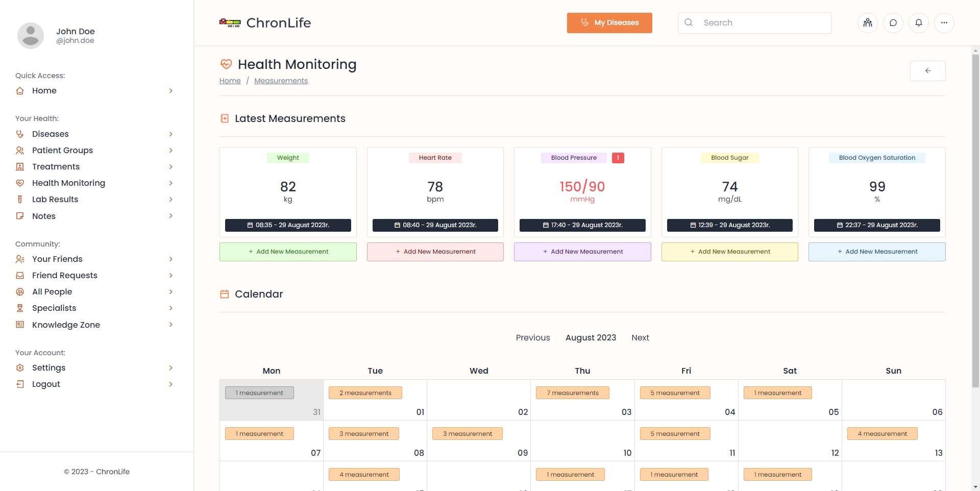The image size is (980, 491).
Task: Open the community people icon in top bar
Action: click(868, 23)
